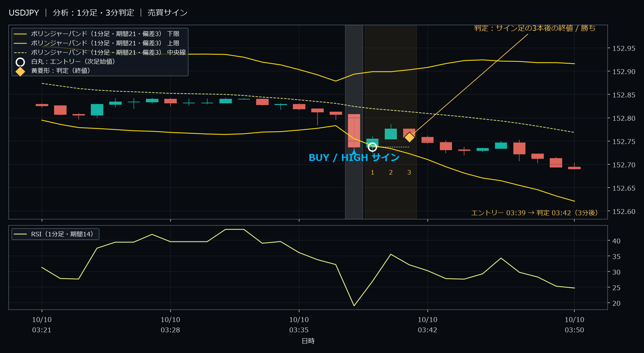
Task: Click the price axis label 152.75
Action: [x=624, y=142]
